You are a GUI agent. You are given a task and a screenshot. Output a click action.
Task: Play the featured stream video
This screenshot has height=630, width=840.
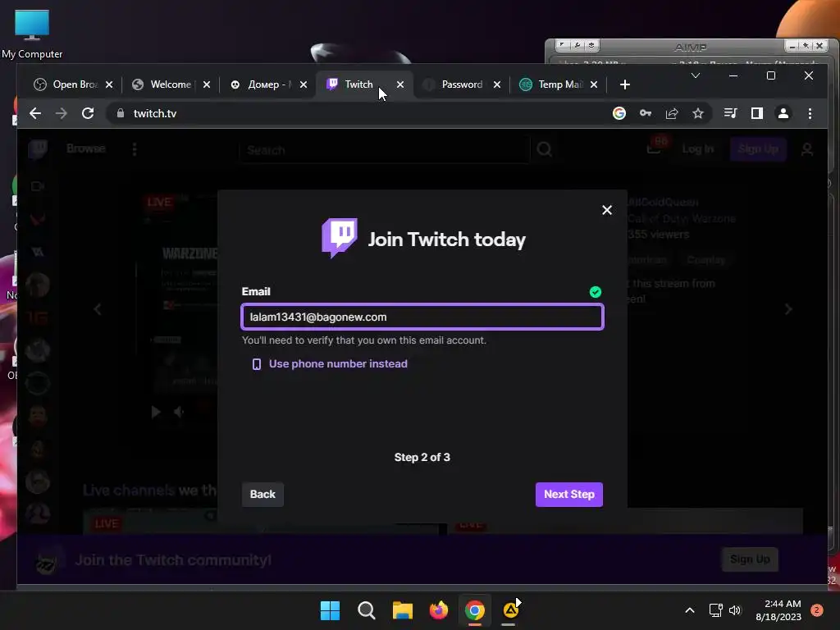156,412
